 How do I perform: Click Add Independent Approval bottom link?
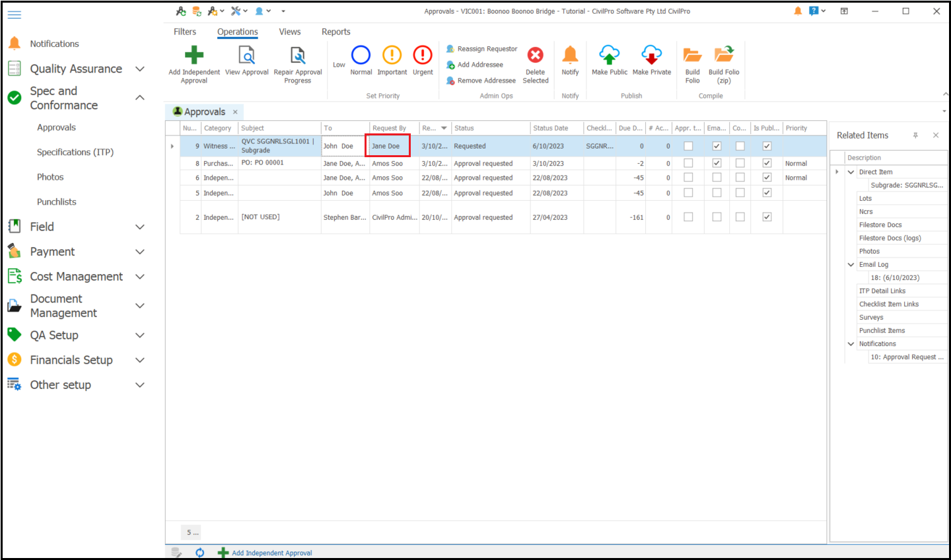[x=265, y=553]
